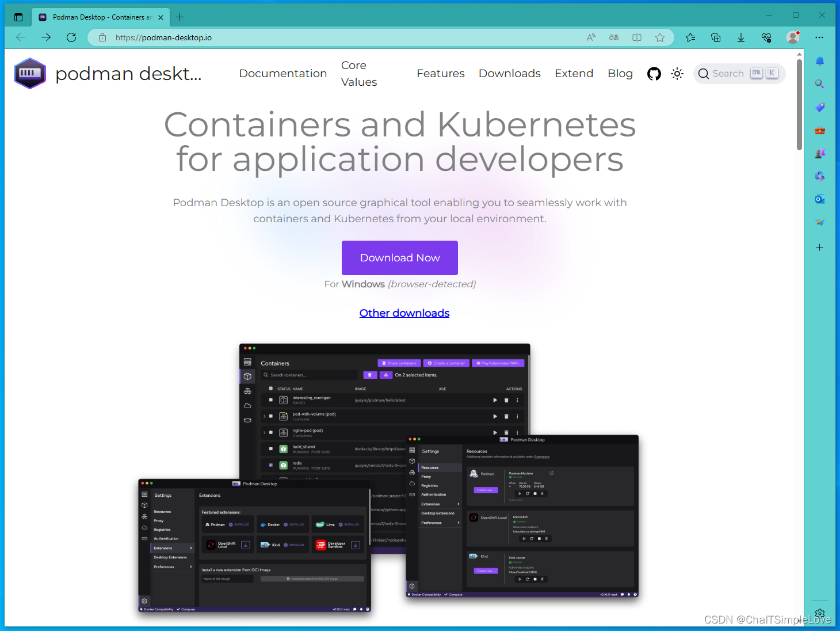
Task: Open sidebar tools briefcase icon
Action: click(x=820, y=130)
